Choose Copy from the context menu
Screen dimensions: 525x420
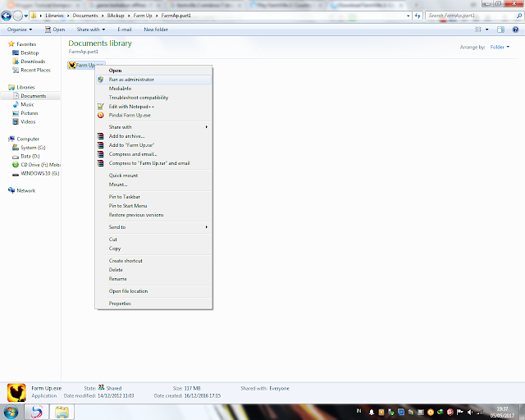click(x=153, y=249)
